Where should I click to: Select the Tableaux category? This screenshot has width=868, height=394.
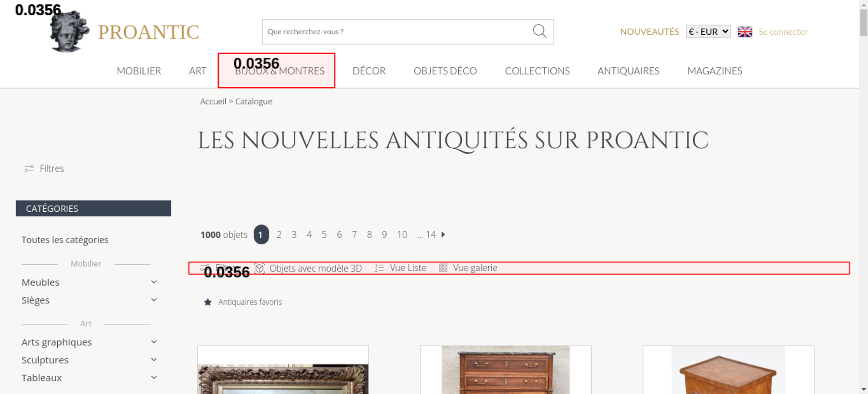pyautogui.click(x=42, y=378)
